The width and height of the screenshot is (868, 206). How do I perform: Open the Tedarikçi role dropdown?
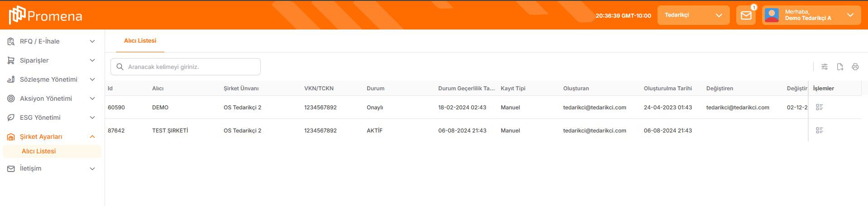pyautogui.click(x=693, y=15)
